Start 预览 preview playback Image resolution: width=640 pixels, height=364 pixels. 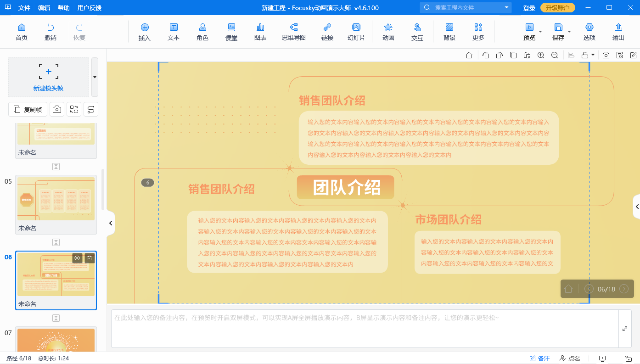coord(529,32)
